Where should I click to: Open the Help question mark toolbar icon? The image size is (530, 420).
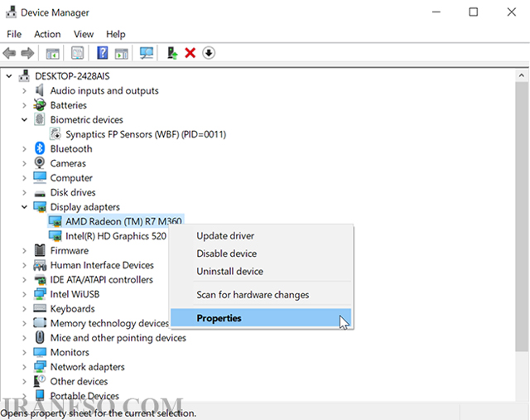pos(102,53)
